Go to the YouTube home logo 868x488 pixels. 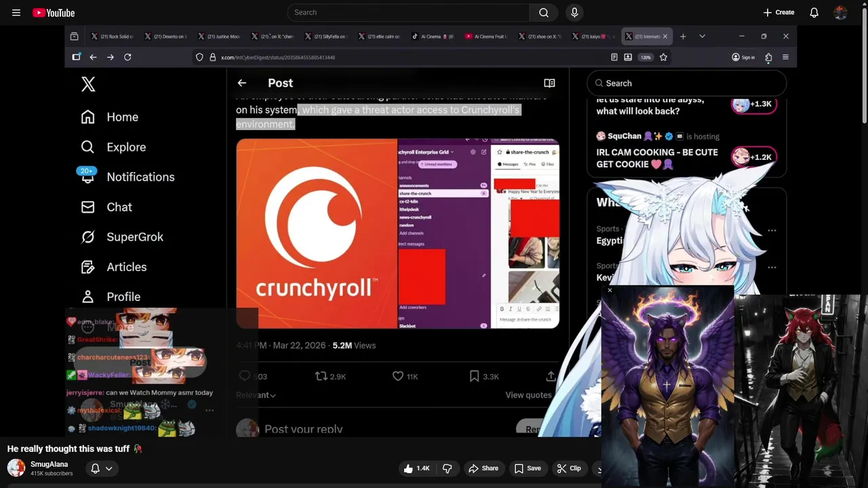[54, 13]
